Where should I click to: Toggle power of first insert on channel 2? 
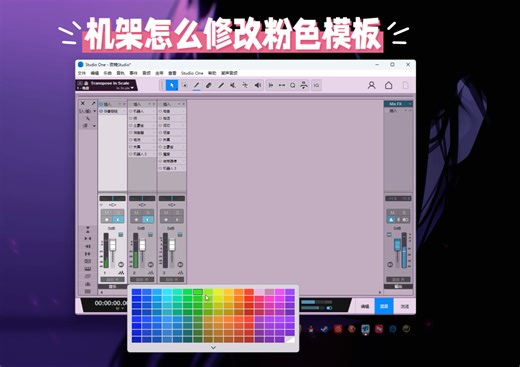click(131, 111)
